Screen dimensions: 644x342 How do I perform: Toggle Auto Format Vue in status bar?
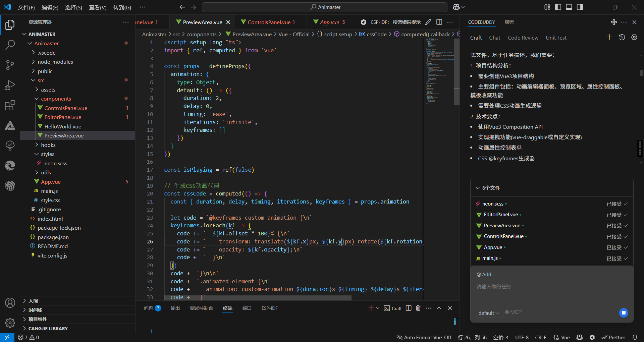[x=424, y=337]
